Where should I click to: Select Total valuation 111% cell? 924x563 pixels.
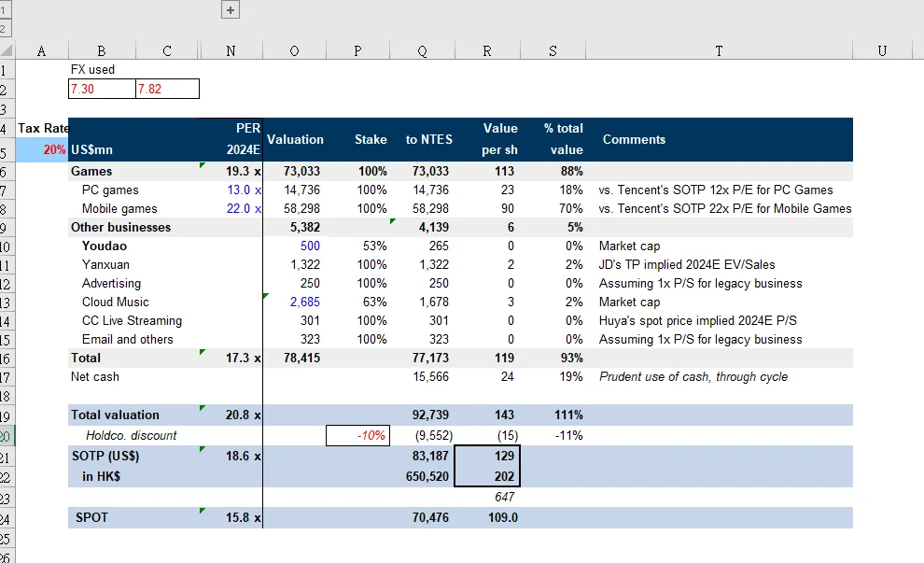click(x=553, y=415)
